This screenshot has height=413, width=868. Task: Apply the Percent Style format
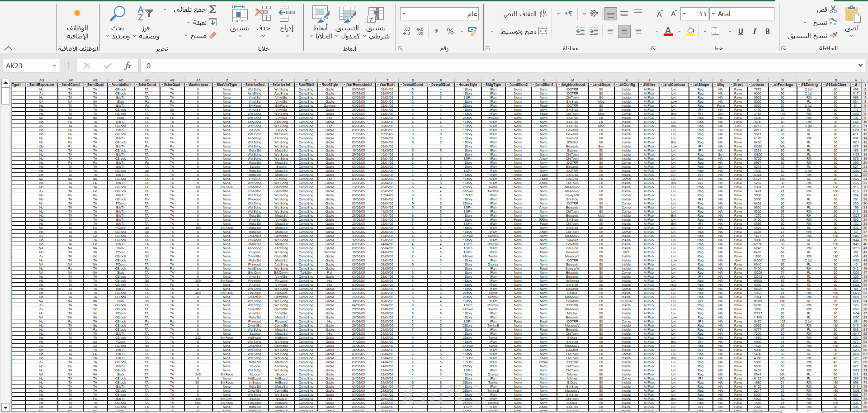[x=450, y=31]
